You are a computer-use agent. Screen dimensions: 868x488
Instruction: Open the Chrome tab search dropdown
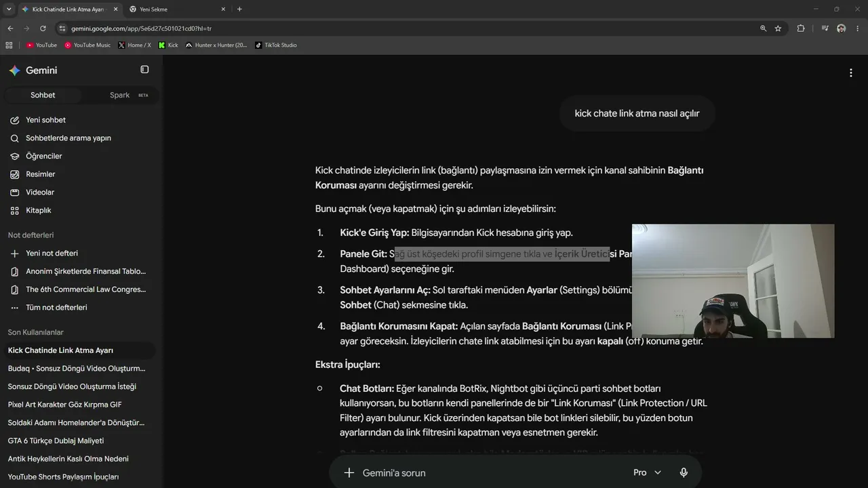9,9
